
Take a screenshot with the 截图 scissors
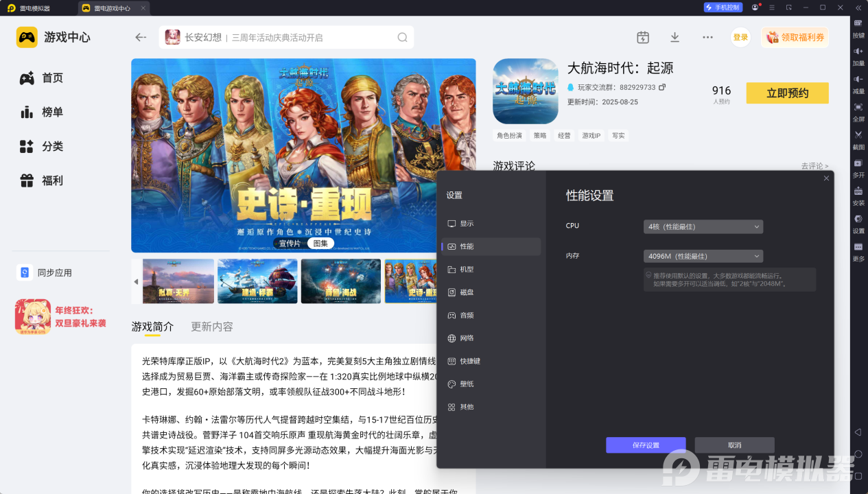[x=858, y=140]
